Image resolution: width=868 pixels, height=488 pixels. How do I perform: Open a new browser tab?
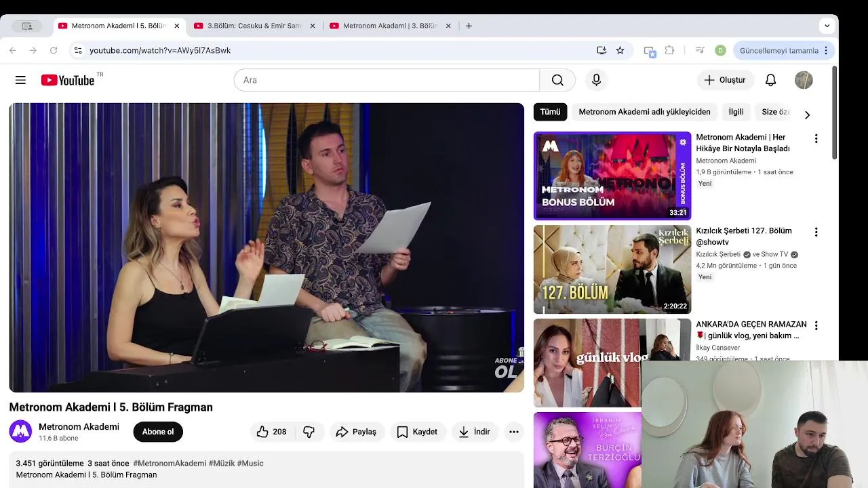pos(469,26)
